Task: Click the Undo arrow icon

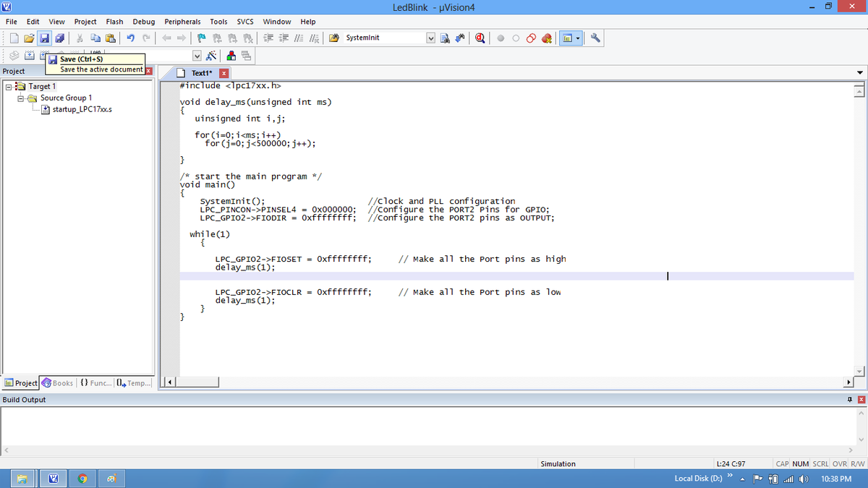Action: point(130,38)
